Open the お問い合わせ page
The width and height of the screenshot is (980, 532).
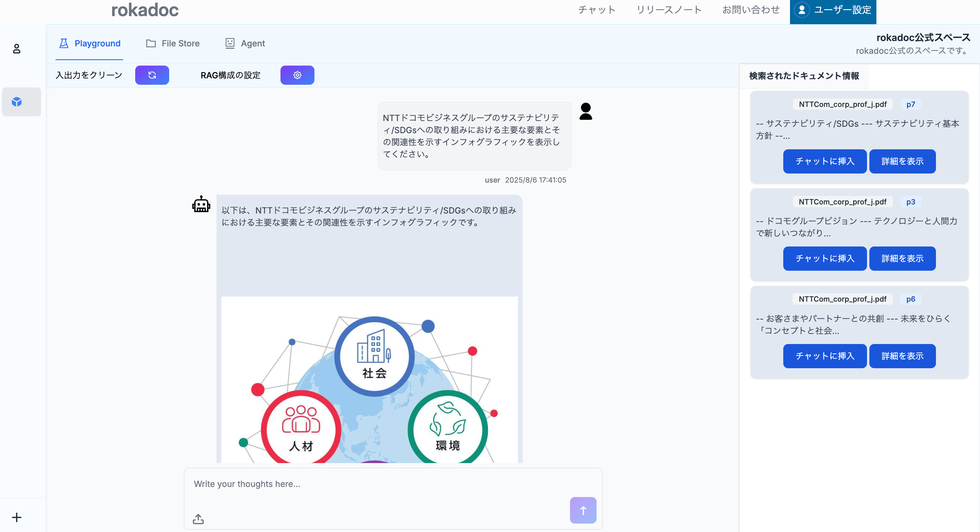pos(751,10)
